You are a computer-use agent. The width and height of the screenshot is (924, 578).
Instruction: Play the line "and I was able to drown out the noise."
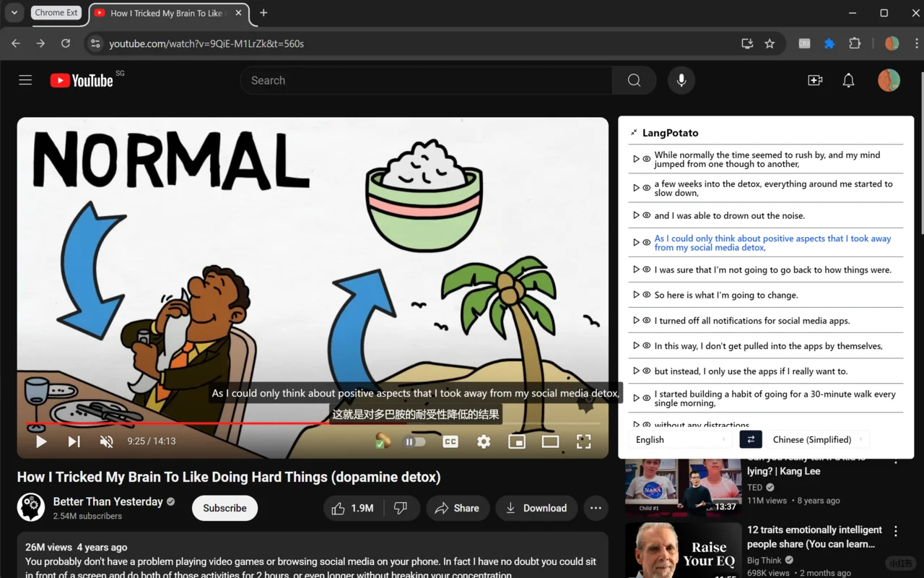(636, 215)
